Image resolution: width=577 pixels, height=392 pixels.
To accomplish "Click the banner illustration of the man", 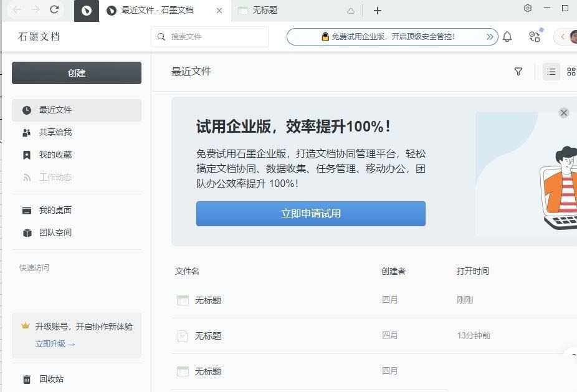I will (x=558, y=188).
